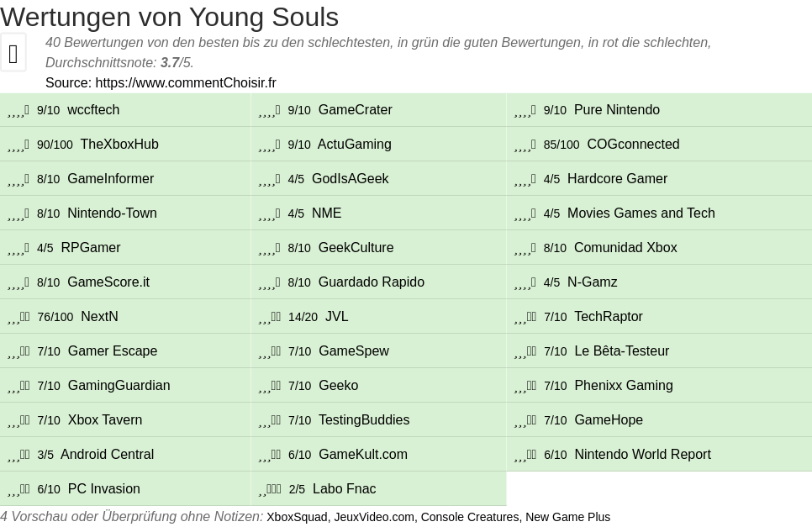Click the icon button beside the ratings summary
Image resolution: width=812 pixels, height=527 pixels.
click(13, 53)
